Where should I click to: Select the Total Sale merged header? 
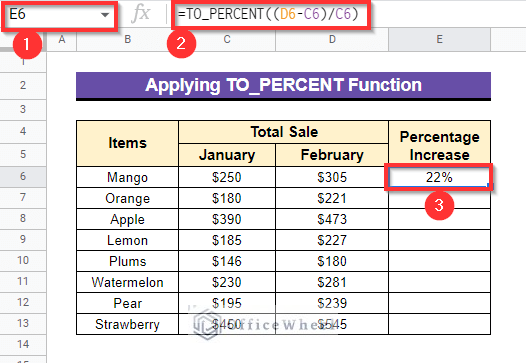(284, 132)
